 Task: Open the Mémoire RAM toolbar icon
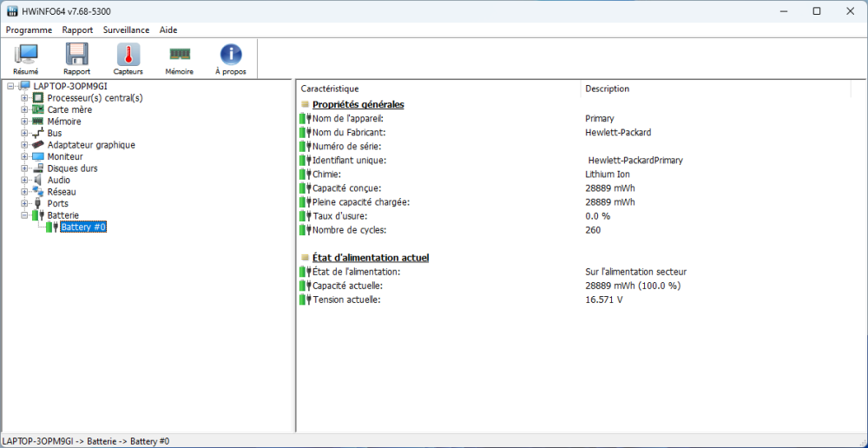[180, 55]
